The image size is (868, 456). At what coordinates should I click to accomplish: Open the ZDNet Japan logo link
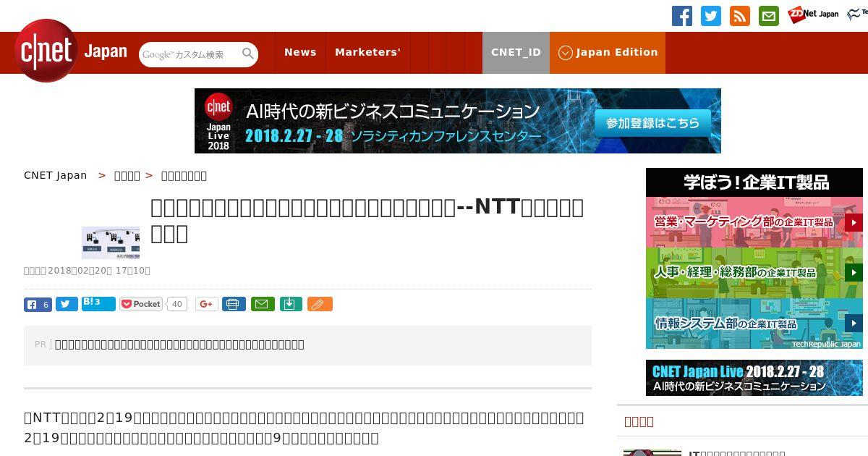click(x=813, y=14)
